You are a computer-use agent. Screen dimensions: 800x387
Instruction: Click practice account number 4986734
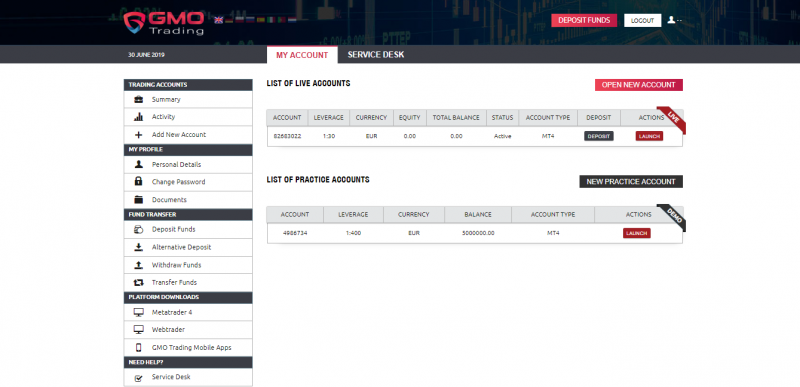[295, 233]
